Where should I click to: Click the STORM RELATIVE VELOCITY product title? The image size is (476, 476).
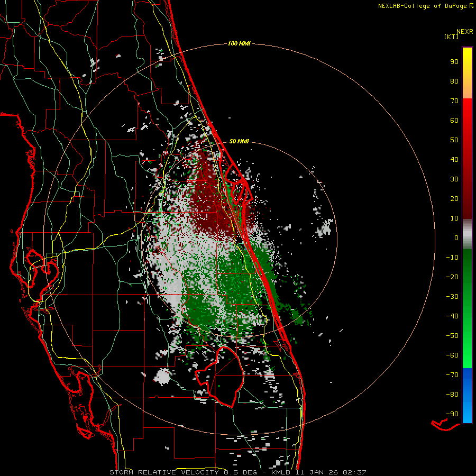[164, 472]
